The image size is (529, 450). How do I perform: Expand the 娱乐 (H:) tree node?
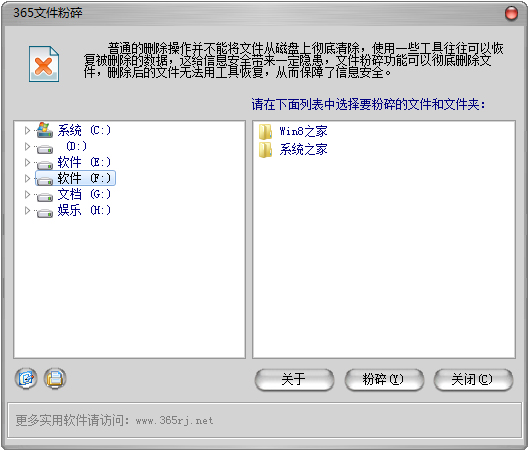coord(27,210)
